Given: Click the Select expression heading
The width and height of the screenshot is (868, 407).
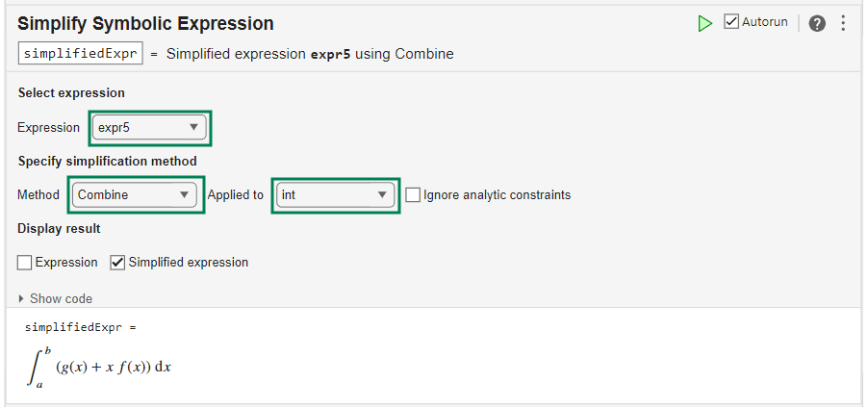Looking at the screenshot, I should [x=71, y=93].
